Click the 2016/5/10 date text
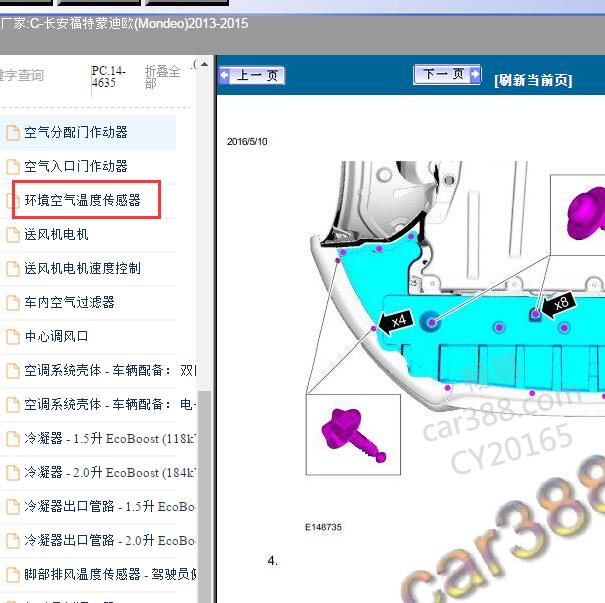This screenshot has height=603, width=605. click(x=247, y=142)
